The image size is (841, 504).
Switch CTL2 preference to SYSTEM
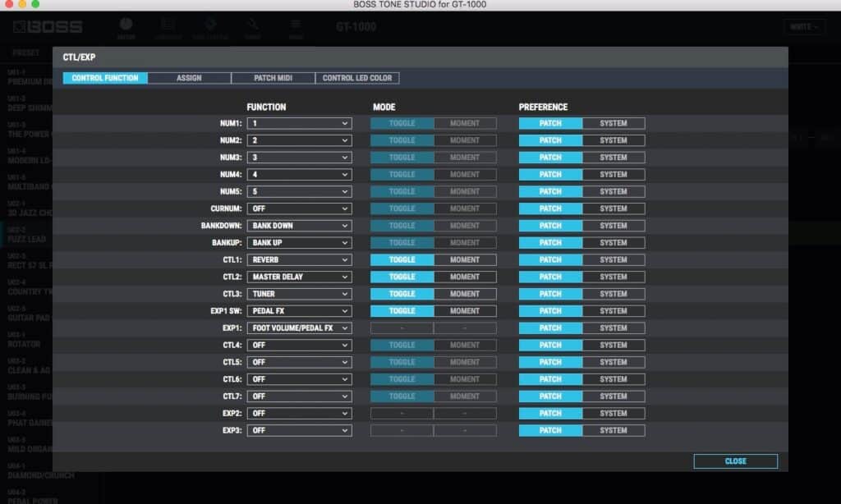pos(614,277)
